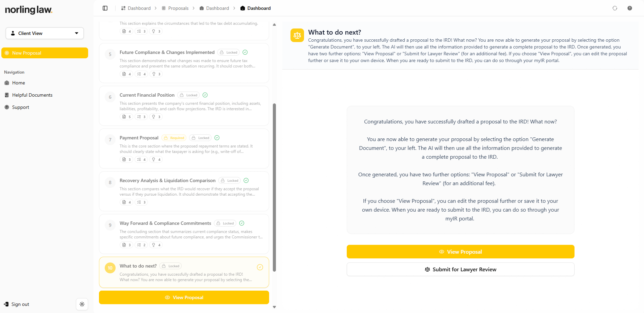Click the norling law logo
The image size is (644, 313).
pos(28,10)
